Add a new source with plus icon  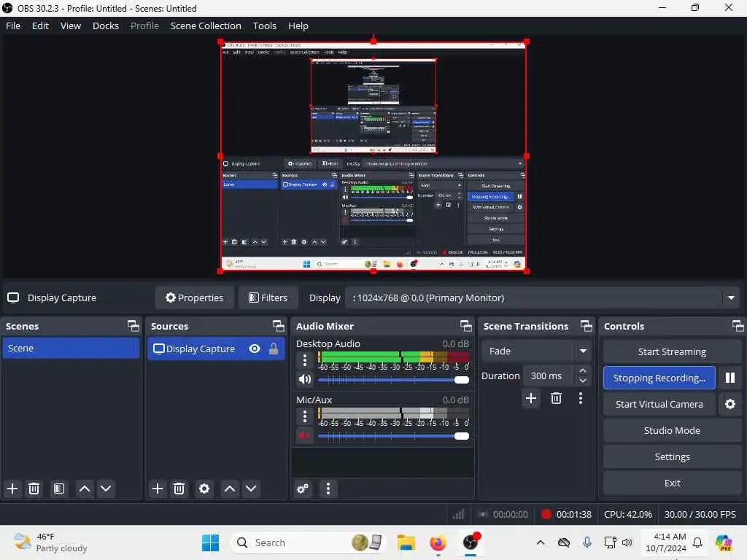tap(158, 489)
